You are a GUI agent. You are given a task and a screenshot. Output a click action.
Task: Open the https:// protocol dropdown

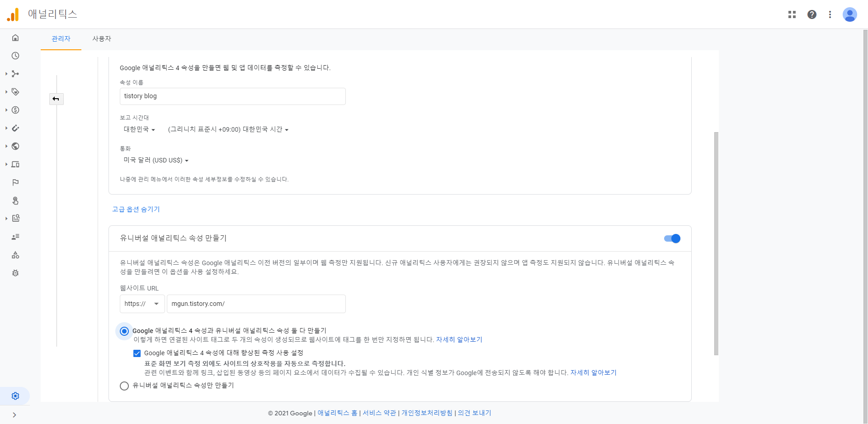142,304
